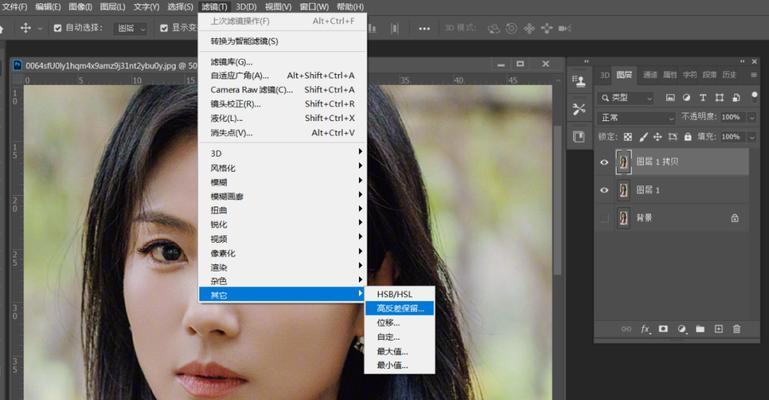Viewport: 769px width, 400px height.
Task: Select the 图层 1 拷贝 layer thumbnail
Action: pyautogui.click(x=623, y=162)
